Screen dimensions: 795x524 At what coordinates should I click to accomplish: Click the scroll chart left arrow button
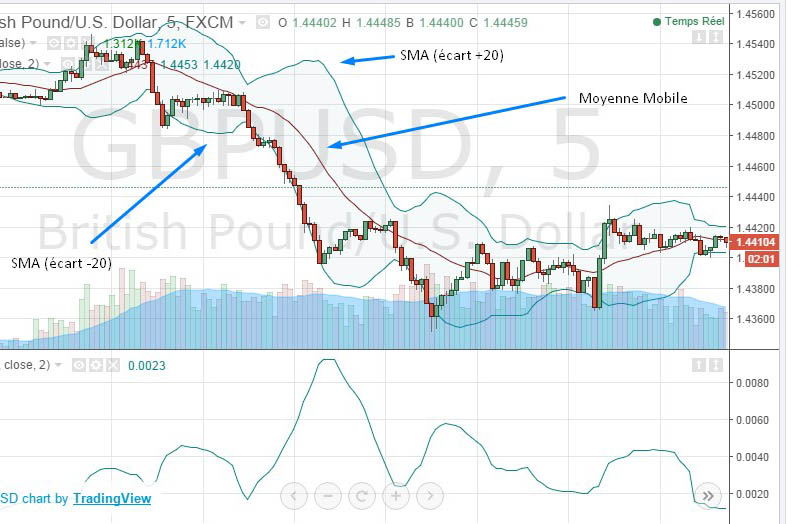click(x=294, y=495)
